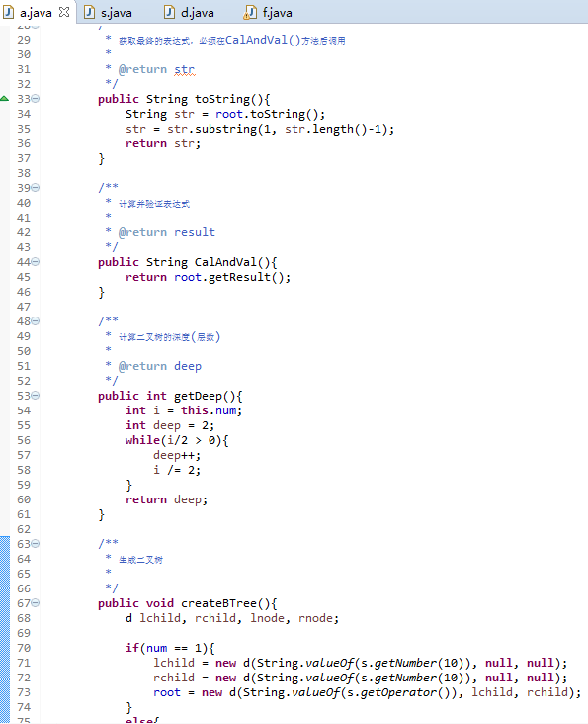
Task: Click 'str.substring' call on line 35
Action: tap(211, 129)
